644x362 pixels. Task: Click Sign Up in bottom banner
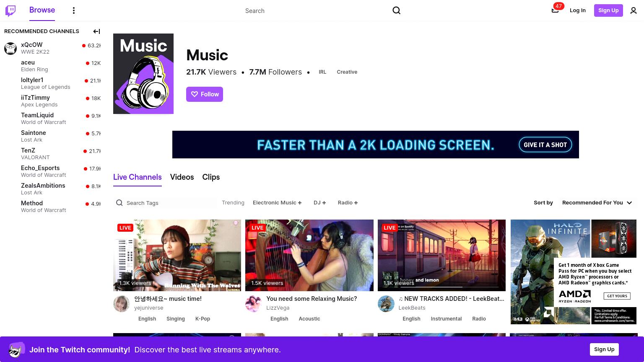click(604, 349)
